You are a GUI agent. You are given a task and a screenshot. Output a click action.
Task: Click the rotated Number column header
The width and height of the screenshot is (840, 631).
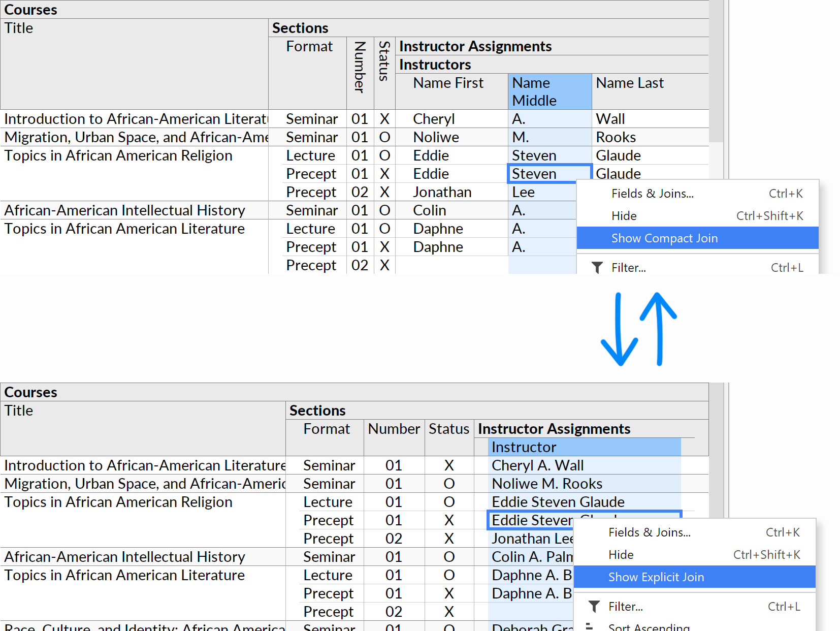360,67
